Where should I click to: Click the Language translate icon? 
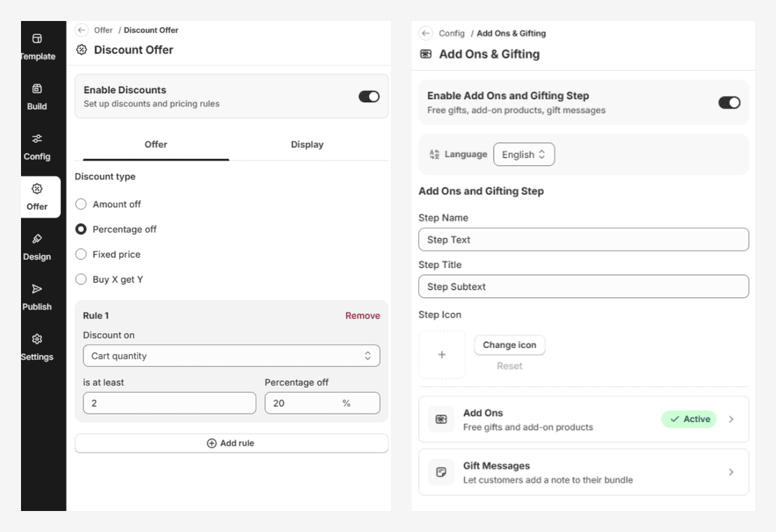(x=434, y=154)
